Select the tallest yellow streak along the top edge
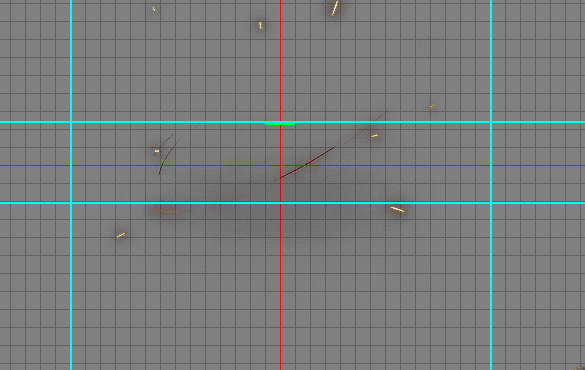 335,8
